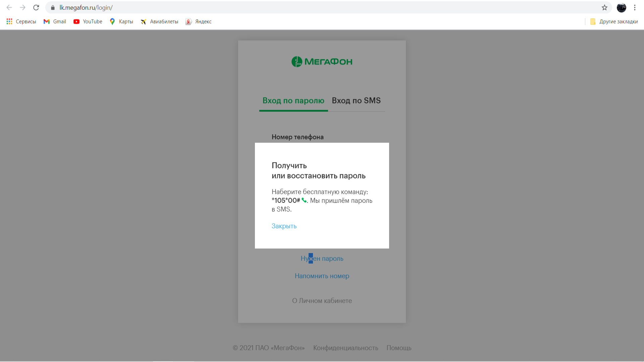Reload the page with refresh icon

[36, 7]
